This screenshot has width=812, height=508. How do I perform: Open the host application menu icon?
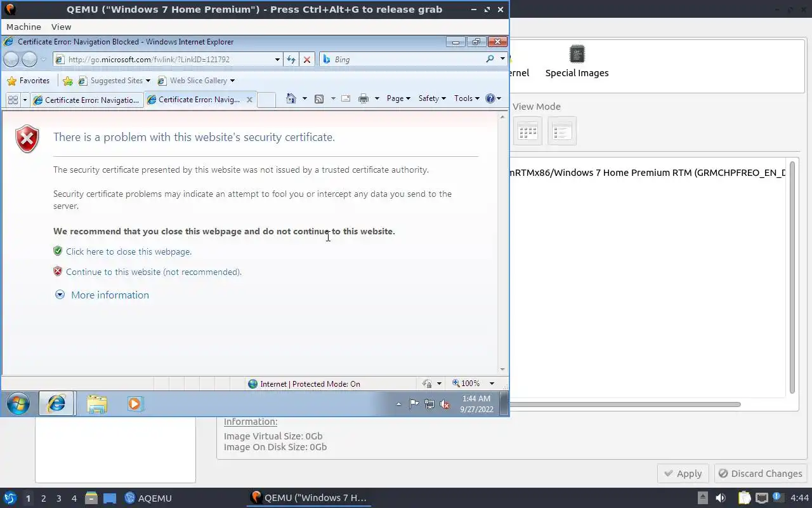point(10,498)
